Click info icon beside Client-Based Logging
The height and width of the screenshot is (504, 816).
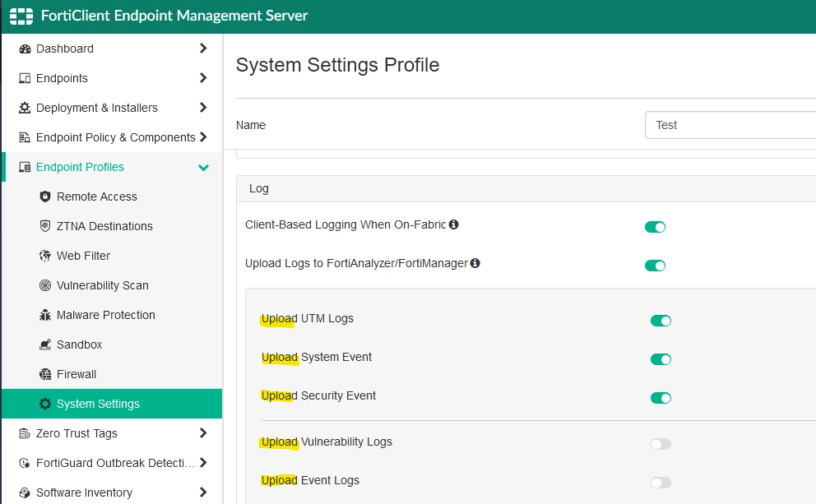pyautogui.click(x=454, y=224)
